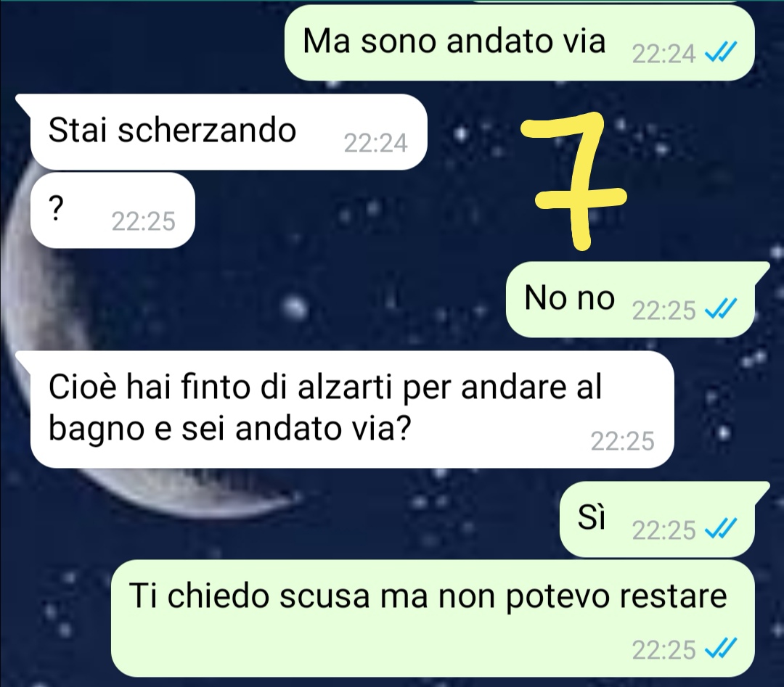Viewport: 784px width, 687px height.
Task: Tap the 'Cioè hai finto di alzarti' message
Action: (x=352, y=409)
